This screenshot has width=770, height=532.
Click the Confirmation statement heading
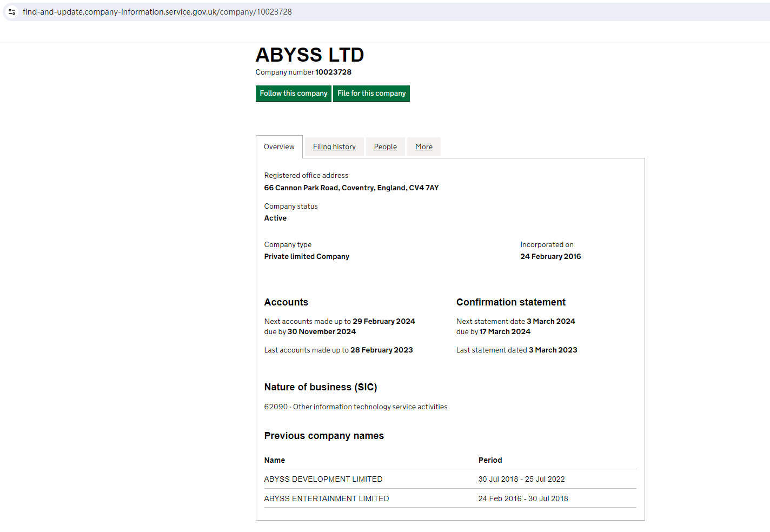point(510,302)
